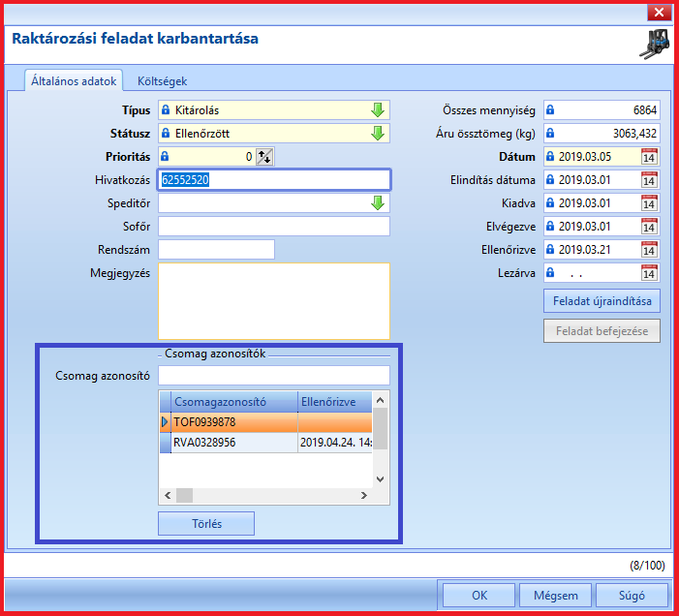Click the Speditőr combo box field
The image size is (679, 616).
click(274, 203)
